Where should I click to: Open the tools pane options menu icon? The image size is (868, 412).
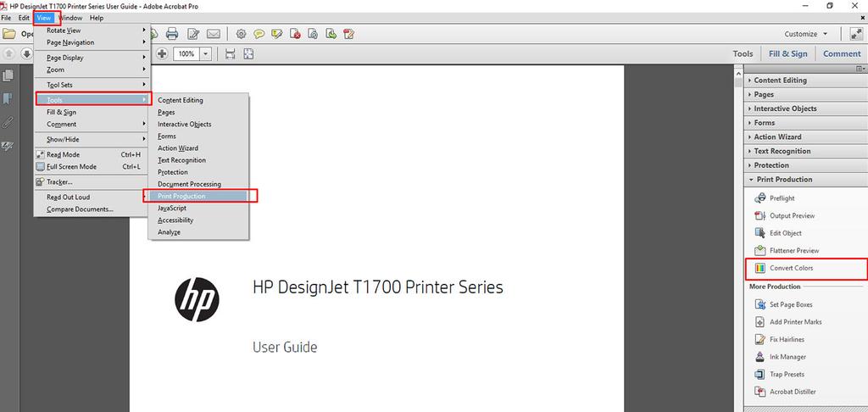pyautogui.click(x=861, y=69)
